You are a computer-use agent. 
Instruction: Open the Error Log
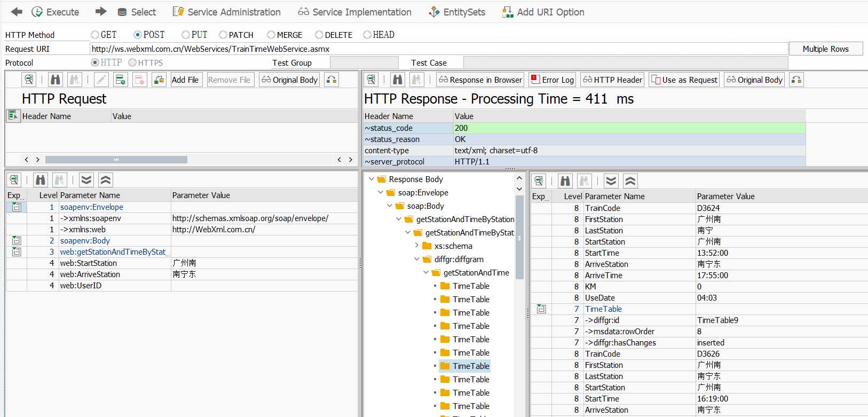coord(553,80)
